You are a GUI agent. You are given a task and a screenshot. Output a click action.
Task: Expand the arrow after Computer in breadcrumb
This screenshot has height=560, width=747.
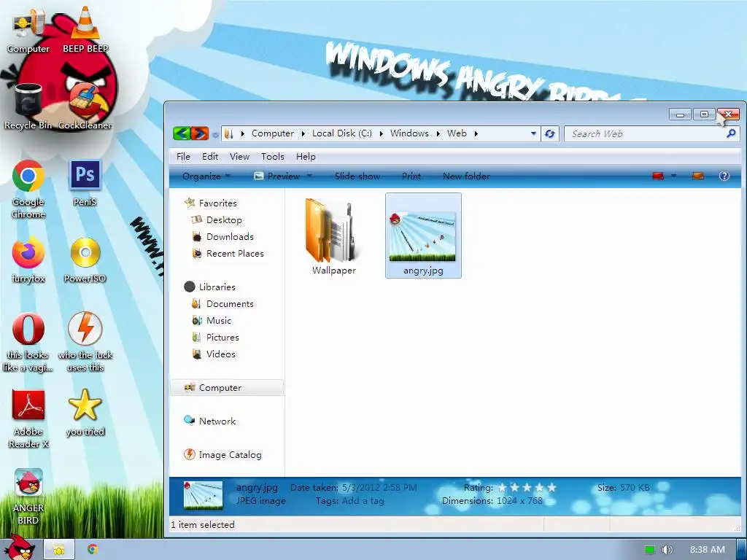(303, 134)
